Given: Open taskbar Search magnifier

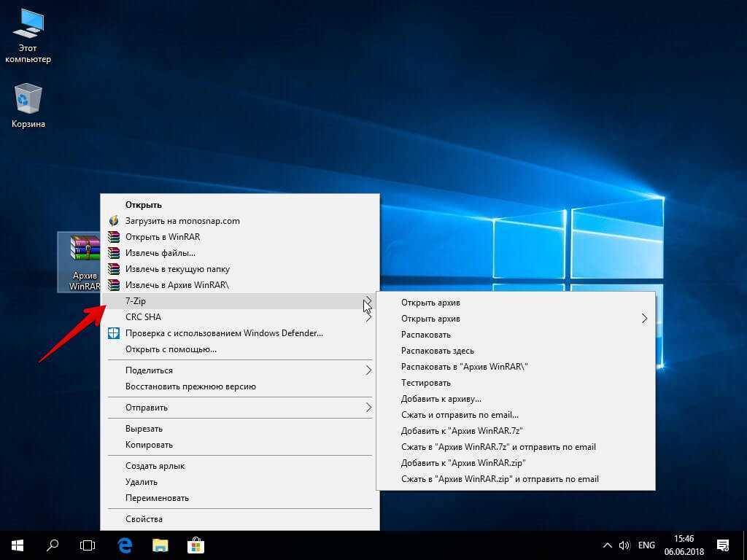Looking at the screenshot, I should (53, 545).
